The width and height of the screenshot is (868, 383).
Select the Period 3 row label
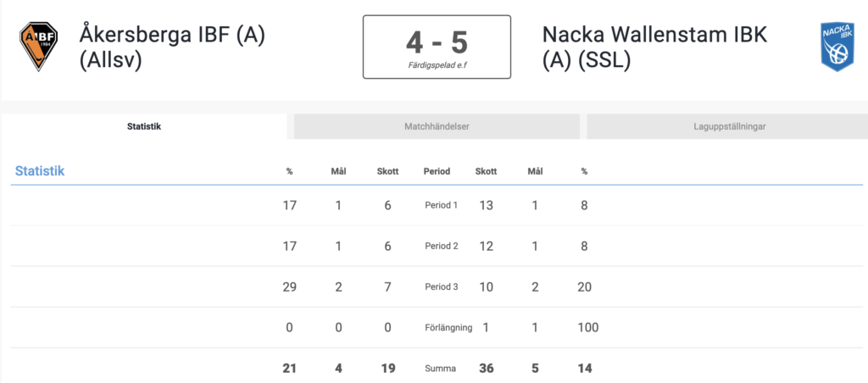pos(441,287)
